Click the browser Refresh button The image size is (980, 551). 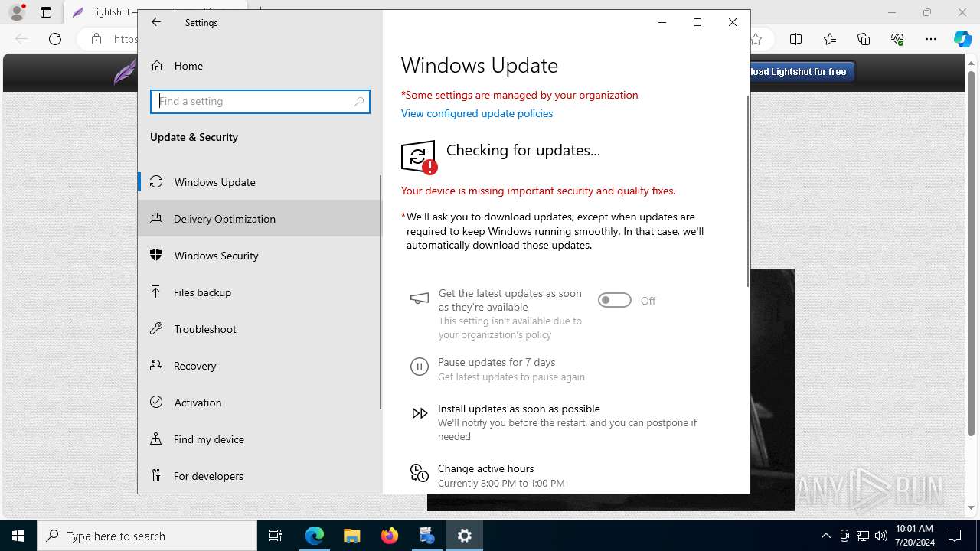[x=55, y=39]
